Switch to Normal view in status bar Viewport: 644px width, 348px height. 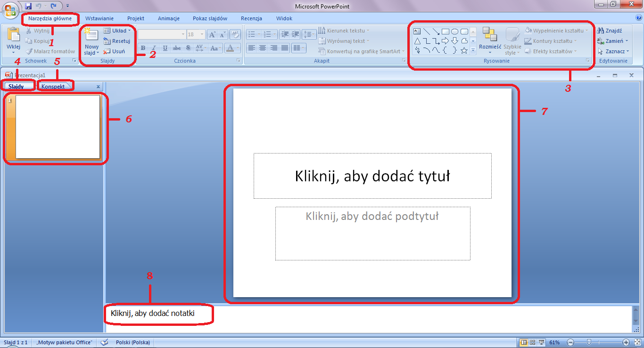[x=523, y=342]
